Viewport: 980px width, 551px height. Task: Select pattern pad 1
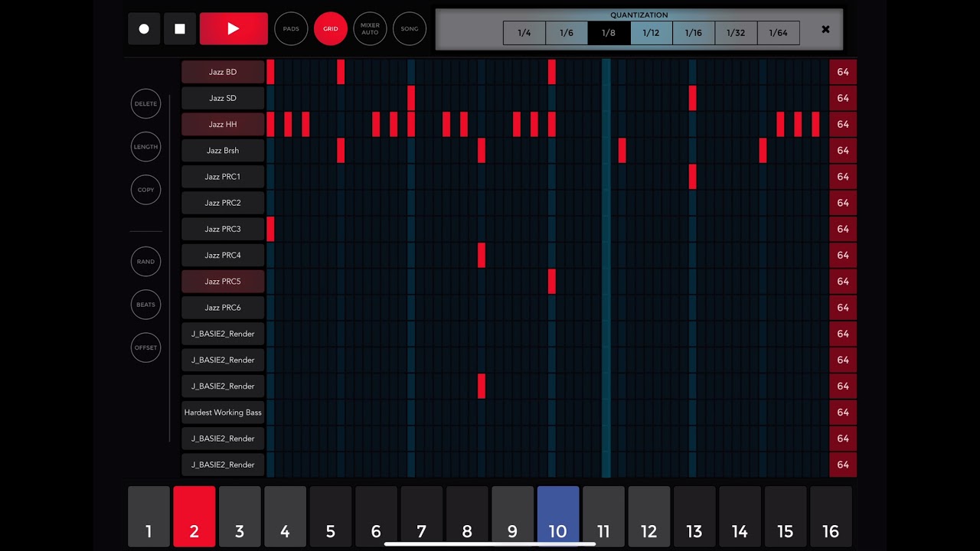(x=149, y=517)
